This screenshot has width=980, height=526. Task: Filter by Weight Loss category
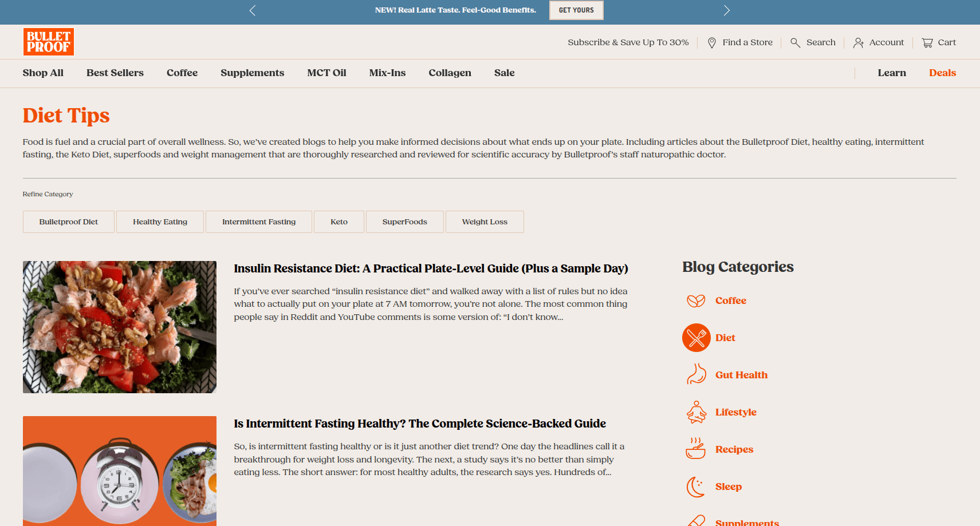(485, 222)
